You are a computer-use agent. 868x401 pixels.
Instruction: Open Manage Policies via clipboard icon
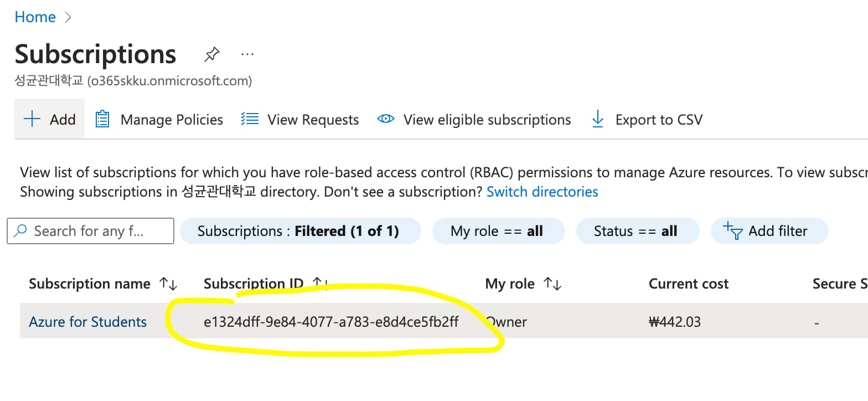point(102,119)
